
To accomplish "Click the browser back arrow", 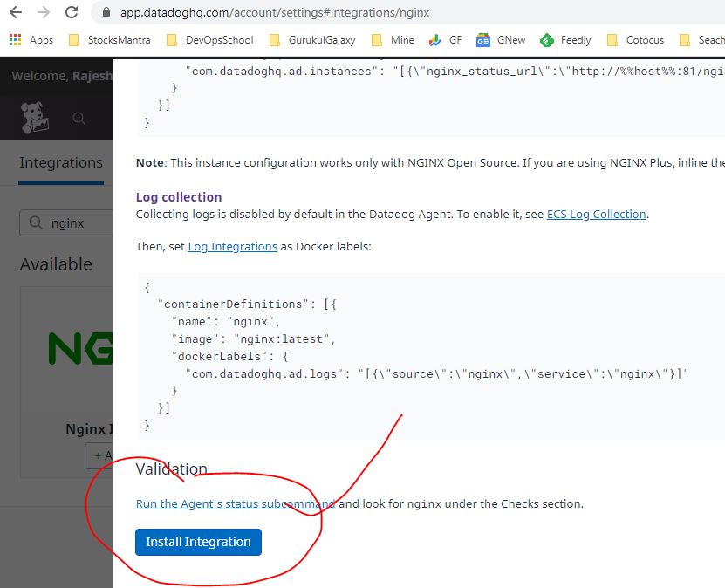I will coord(15,13).
